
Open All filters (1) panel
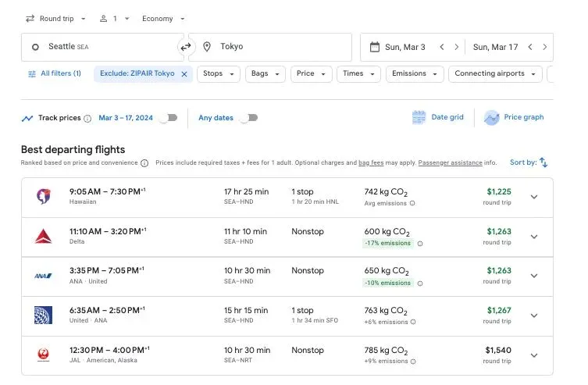pyautogui.click(x=55, y=73)
